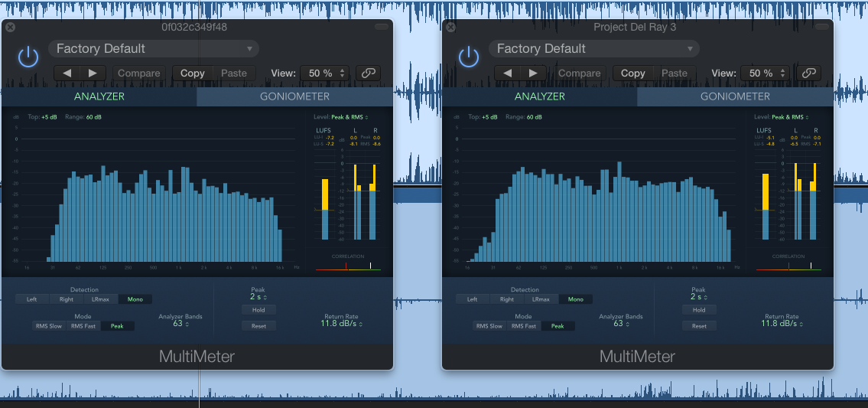
Task: Click correlation meter in 0f032c349f48 window
Action: [x=348, y=267]
